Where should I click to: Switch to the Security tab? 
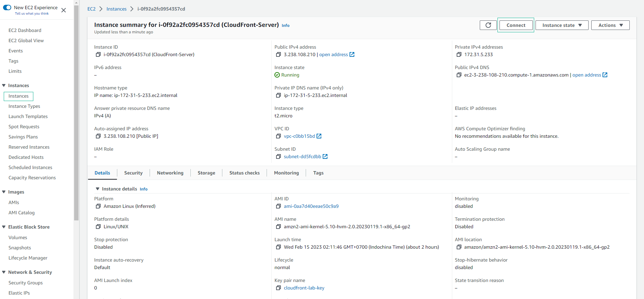point(133,173)
